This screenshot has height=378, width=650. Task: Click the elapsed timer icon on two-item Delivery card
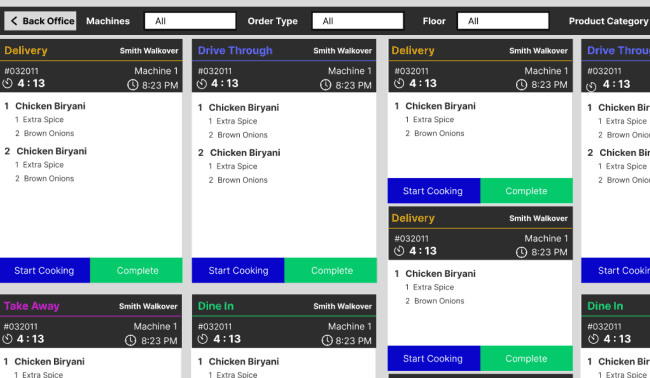(x=7, y=83)
